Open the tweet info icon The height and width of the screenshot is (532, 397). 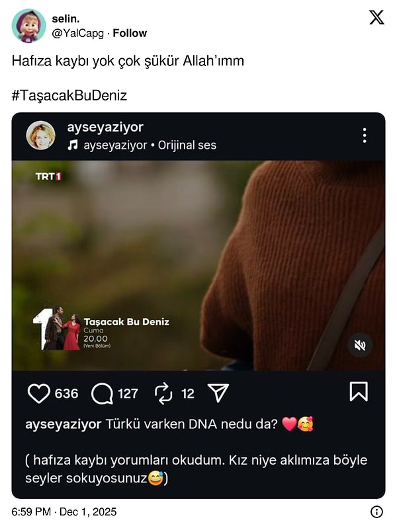376,512
